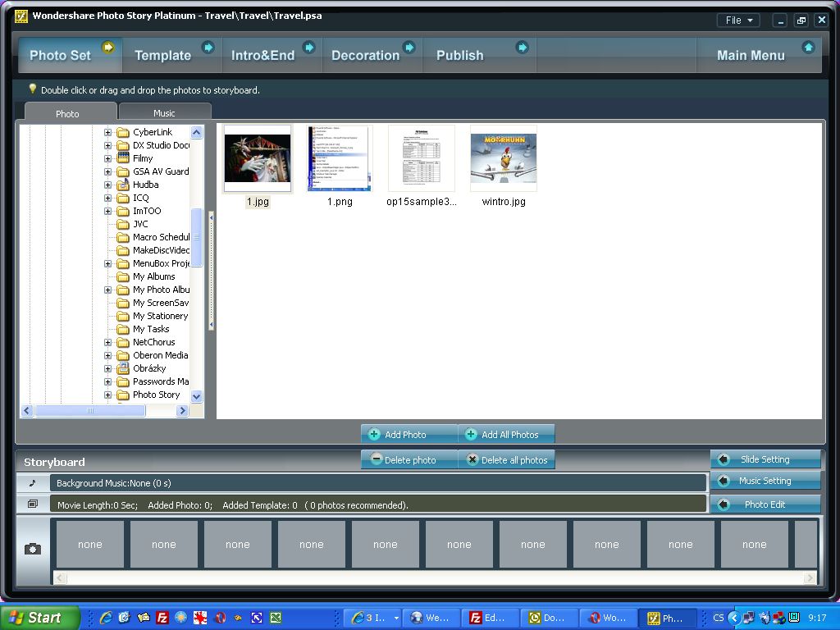The width and height of the screenshot is (840, 630).
Task: Click the home arrow icon on Main Menu
Action: 808,48
